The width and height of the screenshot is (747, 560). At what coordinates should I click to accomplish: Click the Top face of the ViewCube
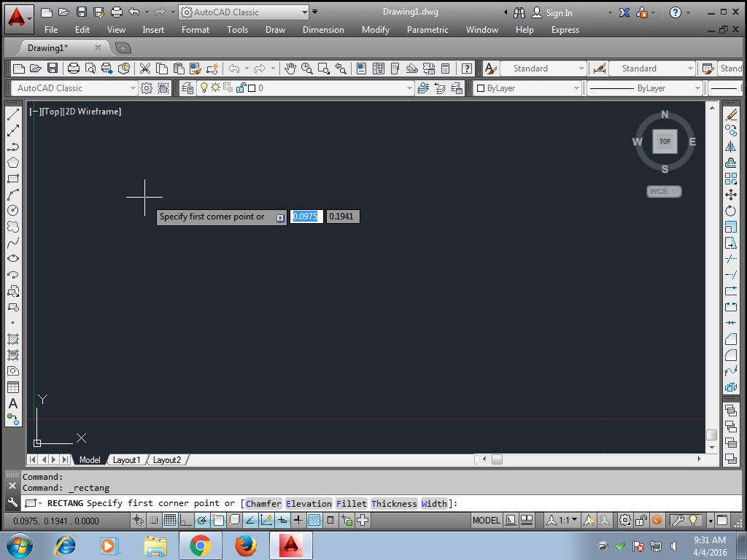click(664, 141)
